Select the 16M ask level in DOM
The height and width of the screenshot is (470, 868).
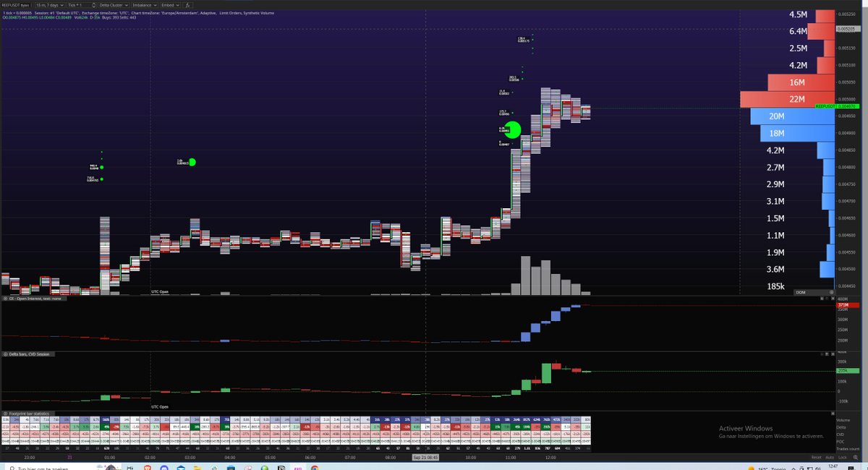[803, 82]
